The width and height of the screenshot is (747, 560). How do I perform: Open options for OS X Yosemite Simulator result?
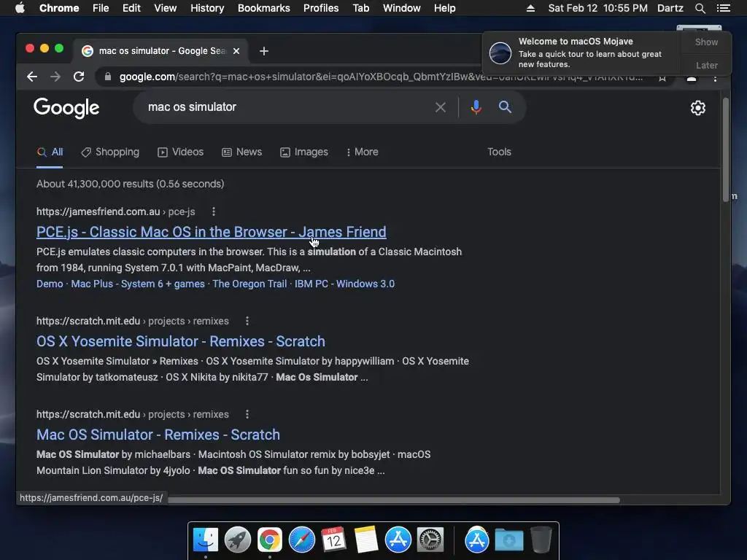pos(247,321)
